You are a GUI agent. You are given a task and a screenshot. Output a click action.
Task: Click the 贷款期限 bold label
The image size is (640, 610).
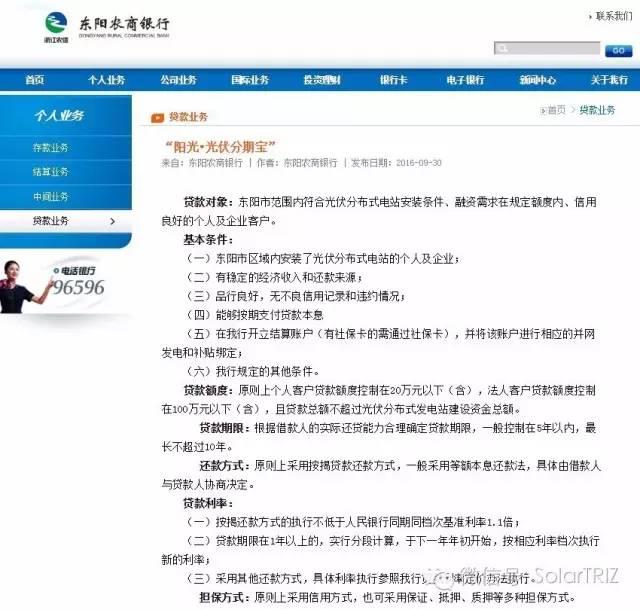click(224, 428)
